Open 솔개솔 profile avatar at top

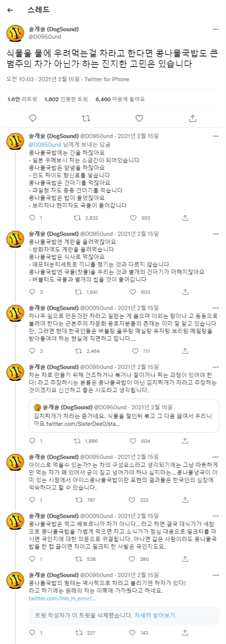click(x=15, y=33)
